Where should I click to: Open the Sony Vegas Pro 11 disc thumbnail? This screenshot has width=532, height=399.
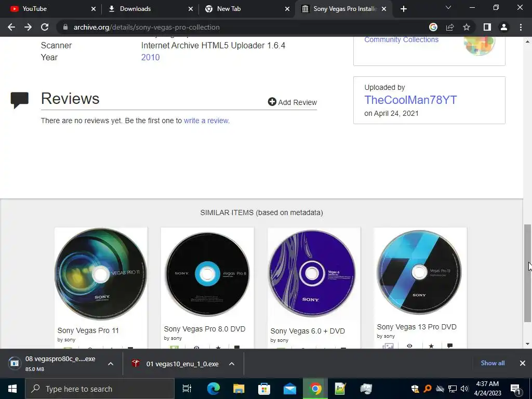[x=101, y=274]
